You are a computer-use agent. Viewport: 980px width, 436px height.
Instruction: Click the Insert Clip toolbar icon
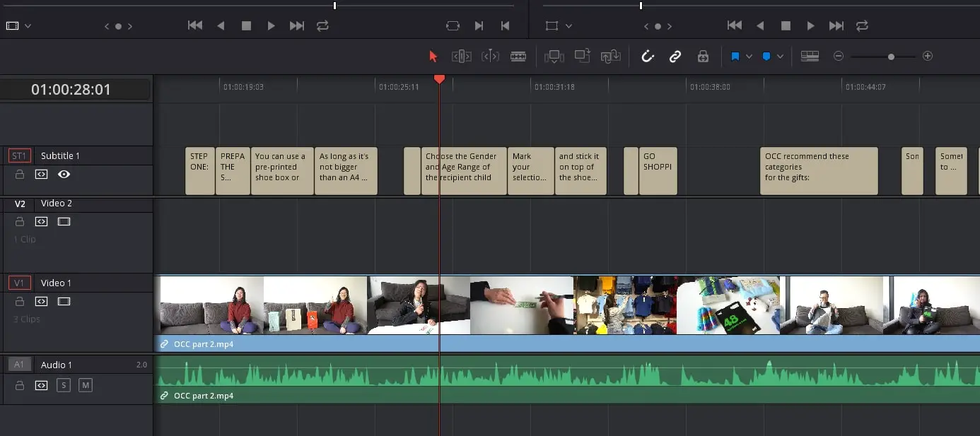coord(554,57)
